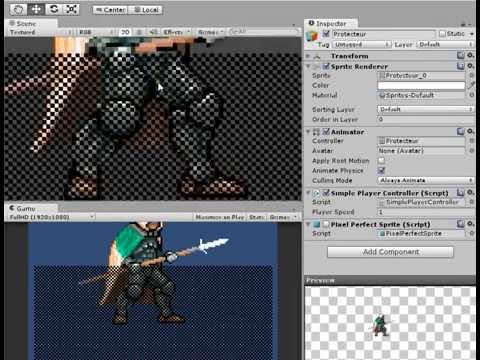The image size is (480, 360).
Task: Click the Protecteur object name field
Action: pyautogui.click(x=383, y=34)
